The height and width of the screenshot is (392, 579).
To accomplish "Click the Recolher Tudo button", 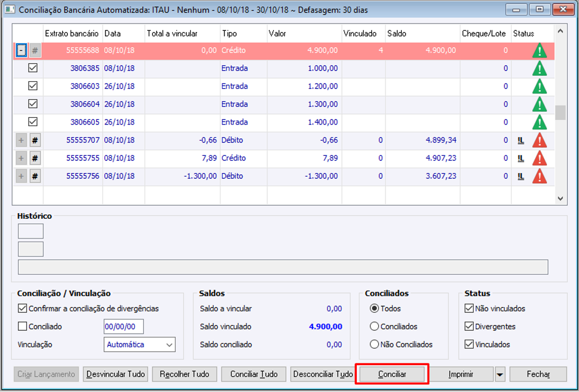I will [184, 374].
